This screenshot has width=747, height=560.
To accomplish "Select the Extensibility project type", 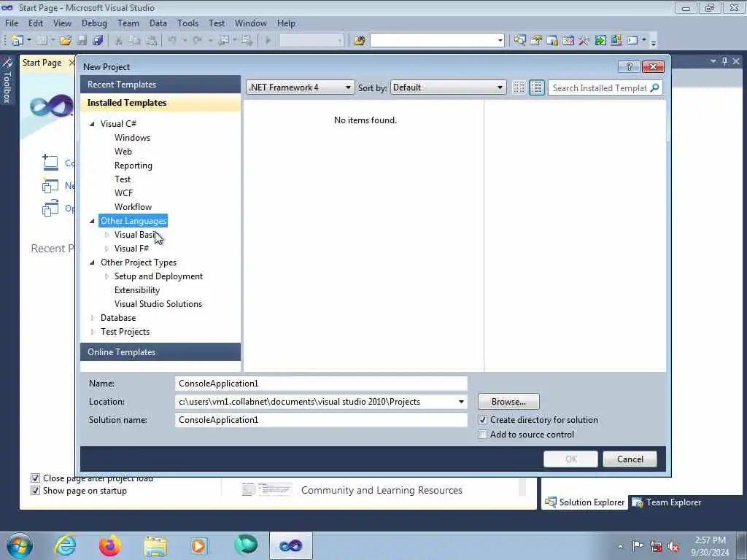I will [137, 290].
